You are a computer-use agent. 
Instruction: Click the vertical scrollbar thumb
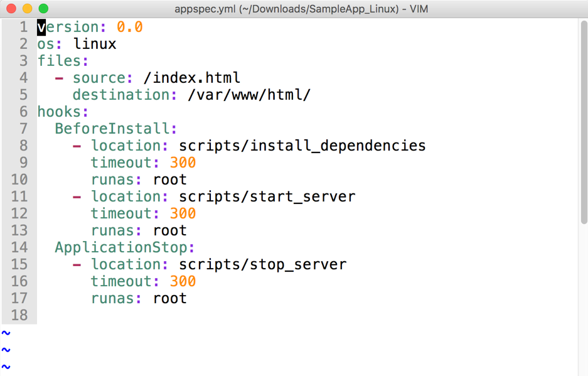pyautogui.click(x=584, y=122)
